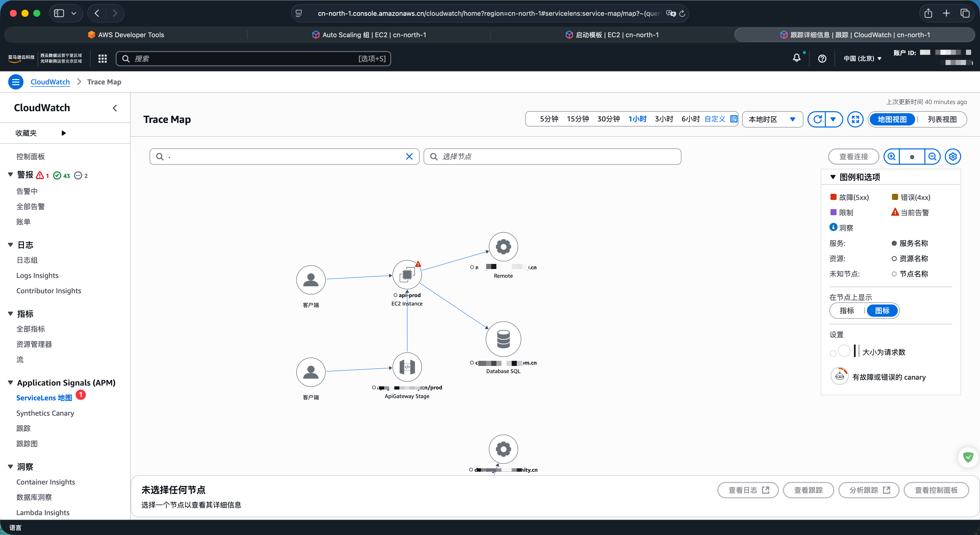The image size is (980, 535).
Task: Collapse Application Signals (APM) section
Action: 10,383
